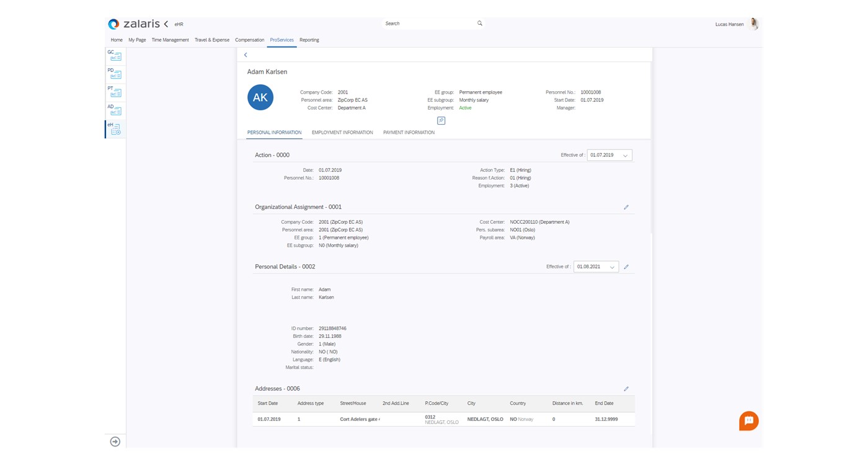
Task: Select the eH sidebar icon
Action: [x=115, y=128]
